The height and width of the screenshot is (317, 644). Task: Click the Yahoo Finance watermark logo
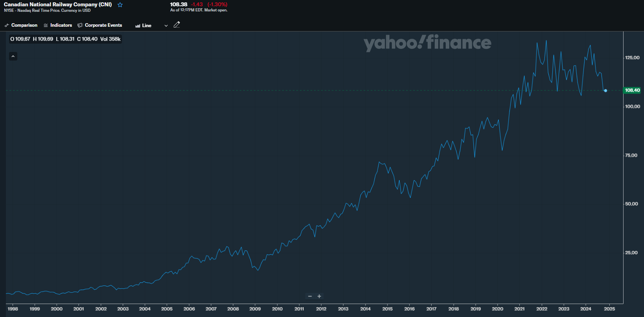pos(427,42)
